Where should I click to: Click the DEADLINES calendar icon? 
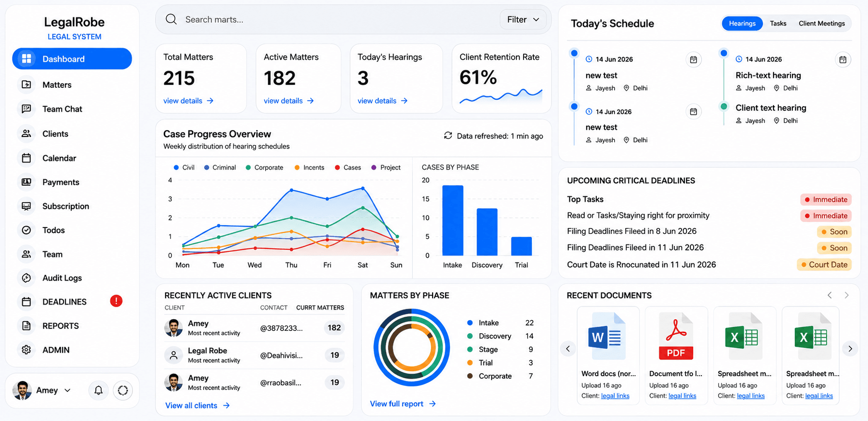(26, 301)
